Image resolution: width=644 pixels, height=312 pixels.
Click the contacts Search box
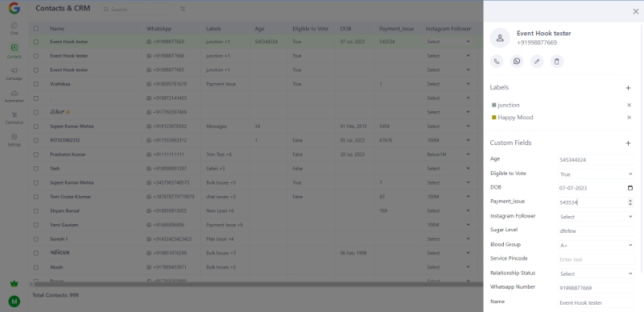coord(137,9)
